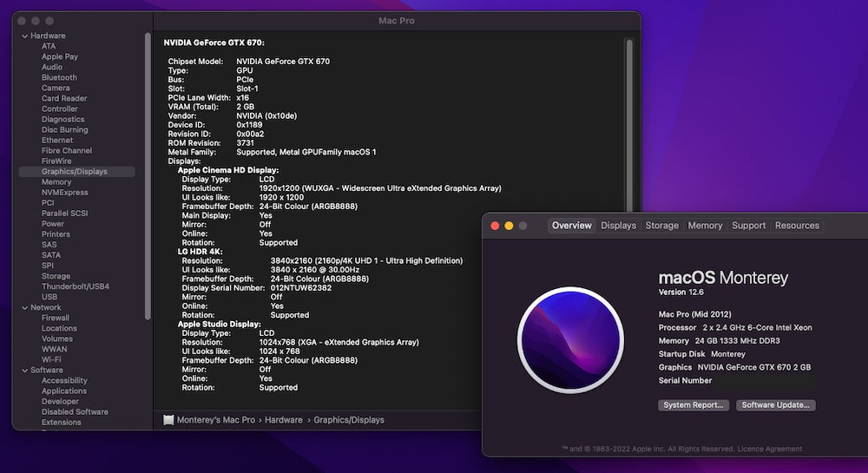
Task: Select Wi-Fi under Network
Action: [51, 359]
